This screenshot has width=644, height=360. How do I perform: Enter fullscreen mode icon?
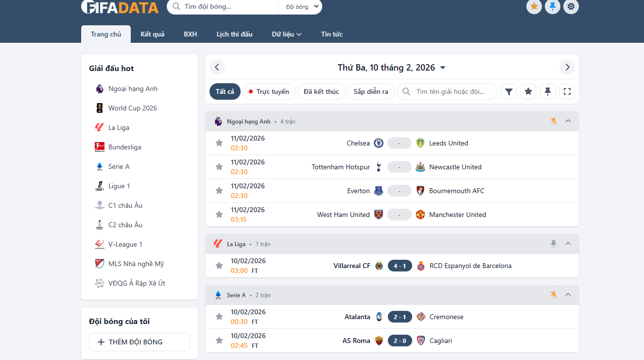click(567, 91)
